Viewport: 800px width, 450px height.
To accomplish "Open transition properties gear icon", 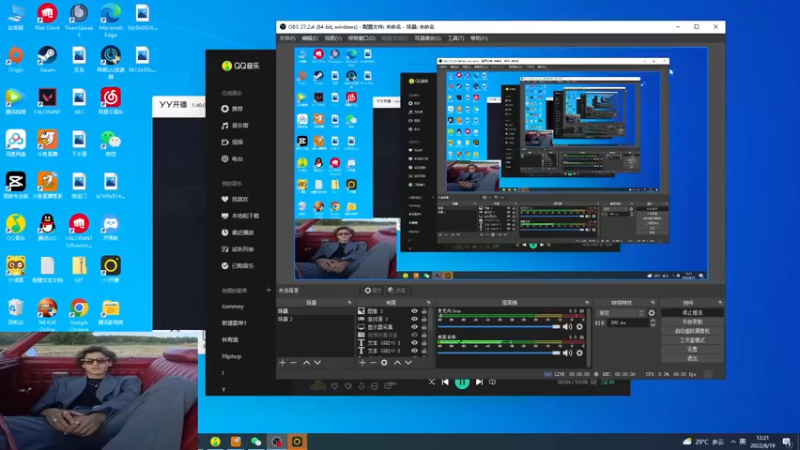I will [652, 313].
